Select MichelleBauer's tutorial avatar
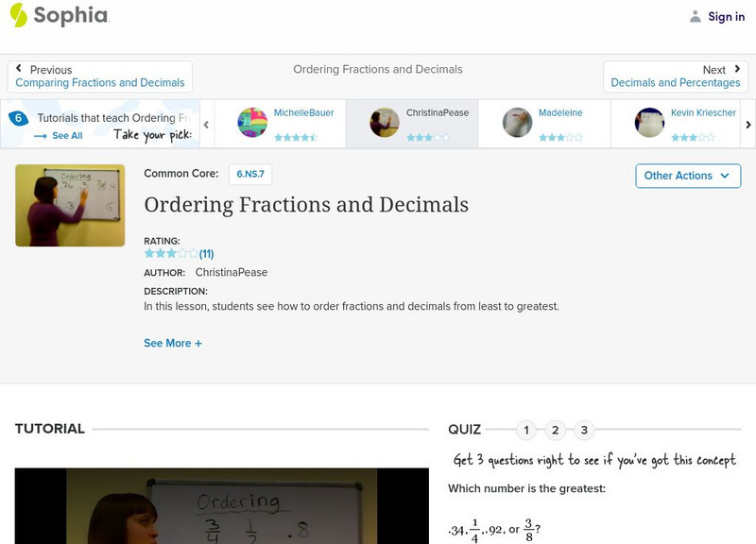Image resolution: width=756 pixels, height=544 pixels. pyautogui.click(x=252, y=123)
